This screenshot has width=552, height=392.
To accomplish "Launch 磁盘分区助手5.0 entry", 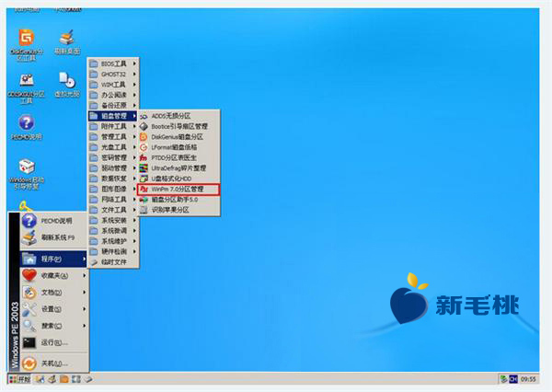I will [179, 200].
